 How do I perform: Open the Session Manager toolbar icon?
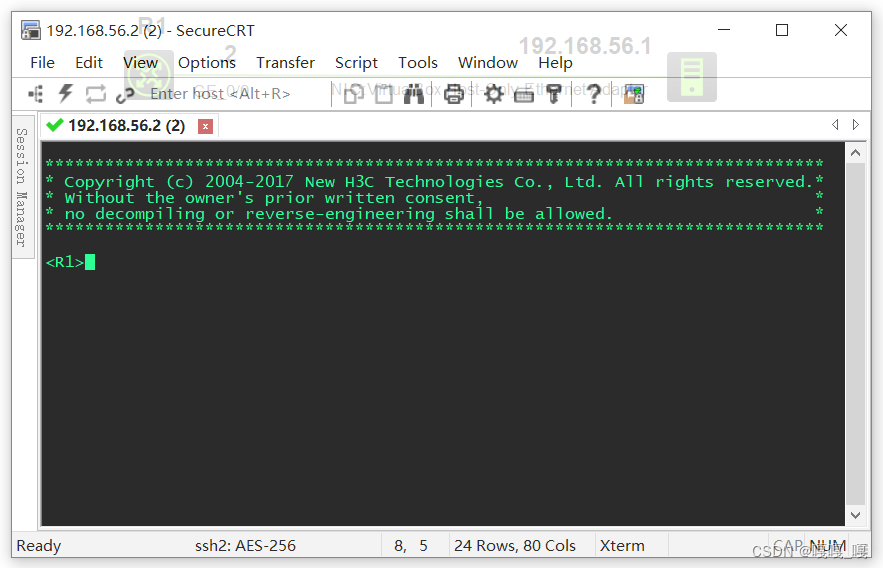36,93
